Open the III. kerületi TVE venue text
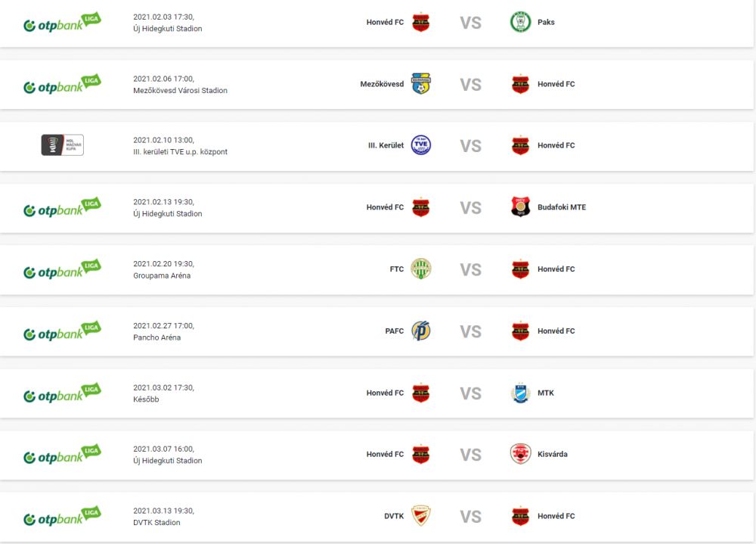This screenshot has width=756, height=544. point(181,151)
